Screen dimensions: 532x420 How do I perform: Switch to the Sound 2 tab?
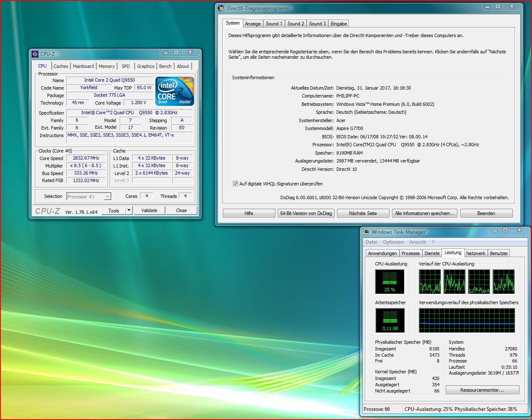coord(296,24)
